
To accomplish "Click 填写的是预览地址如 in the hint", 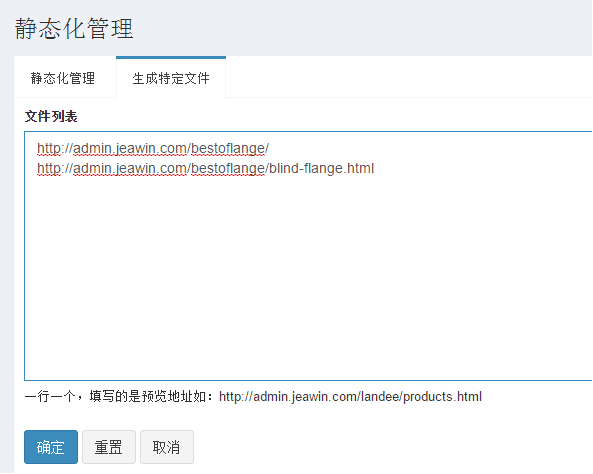I will (x=147, y=396).
